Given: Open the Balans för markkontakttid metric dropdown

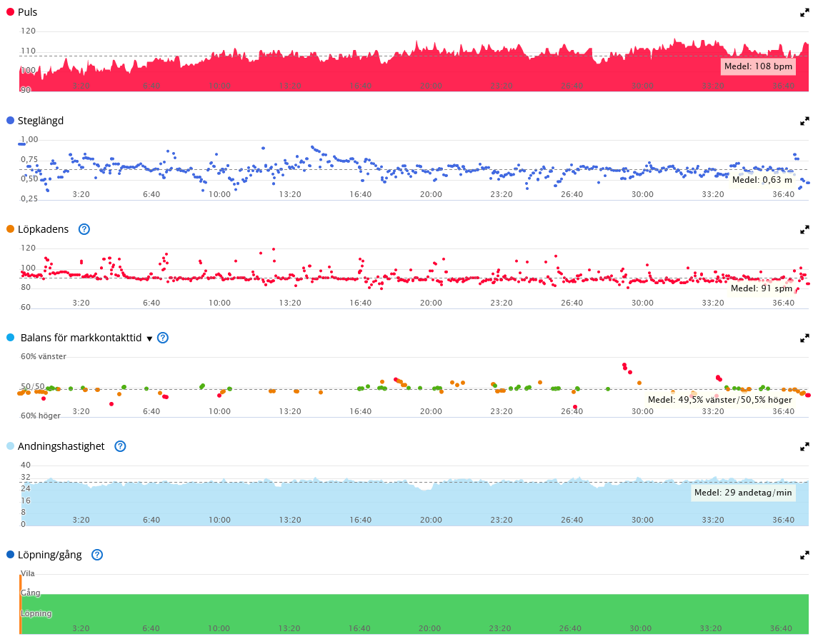Looking at the screenshot, I should 149,338.
